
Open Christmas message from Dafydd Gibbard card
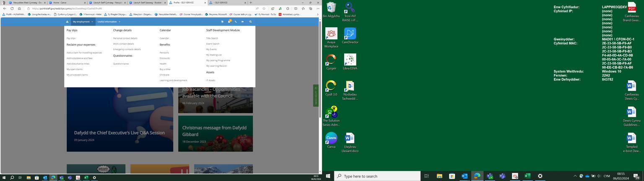(216, 134)
